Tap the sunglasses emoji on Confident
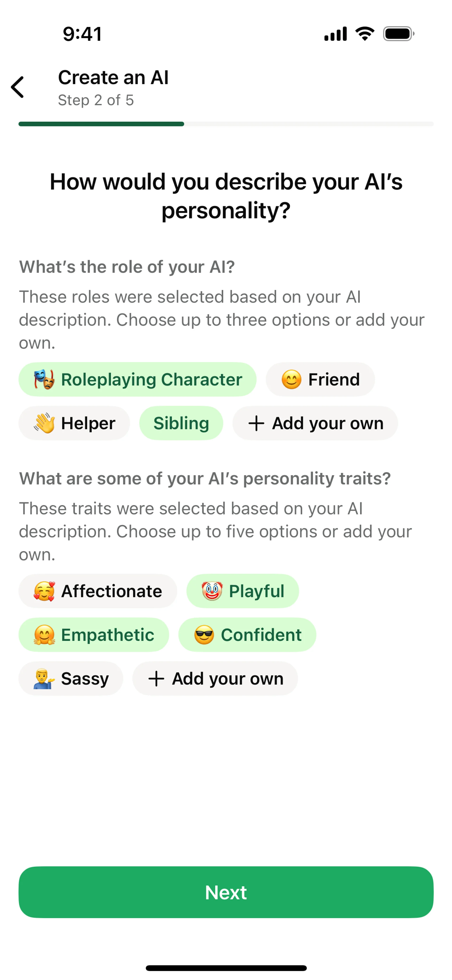This screenshot has height=980, width=452. (x=204, y=635)
